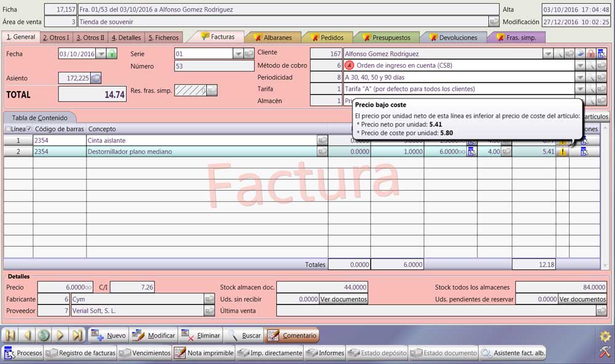Click the Asiento lookup icon
The width and height of the screenshot is (615, 364).
(96, 78)
